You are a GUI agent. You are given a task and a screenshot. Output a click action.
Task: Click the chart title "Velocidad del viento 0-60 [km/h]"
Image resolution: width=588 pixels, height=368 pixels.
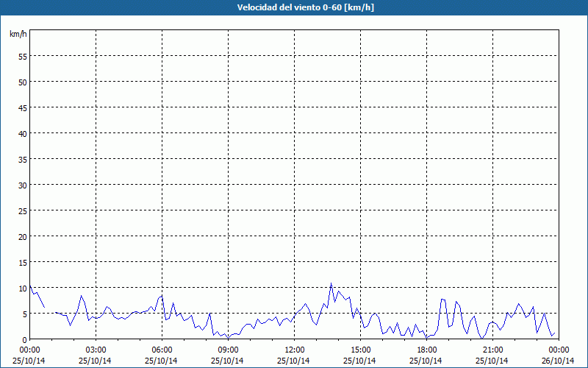click(x=306, y=7)
